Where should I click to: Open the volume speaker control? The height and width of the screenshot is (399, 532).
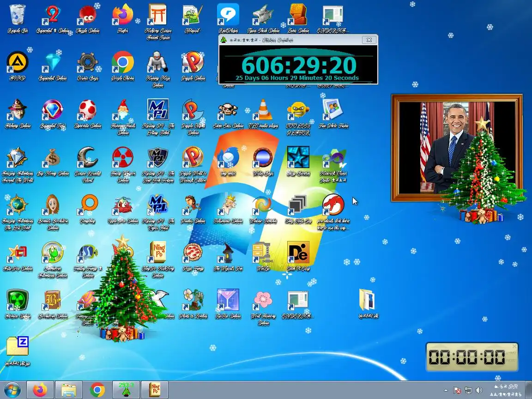(479, 390)
